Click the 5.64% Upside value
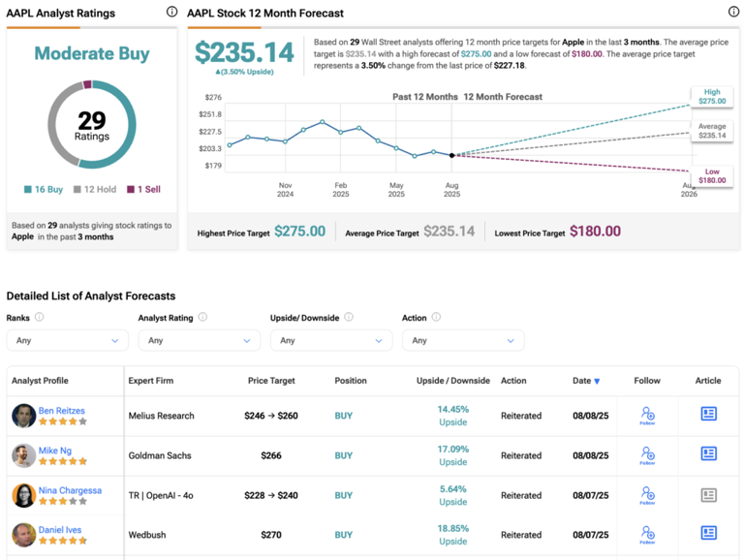Image resolution: width=744 pixels, height=560 pixels. click(453, 495)
